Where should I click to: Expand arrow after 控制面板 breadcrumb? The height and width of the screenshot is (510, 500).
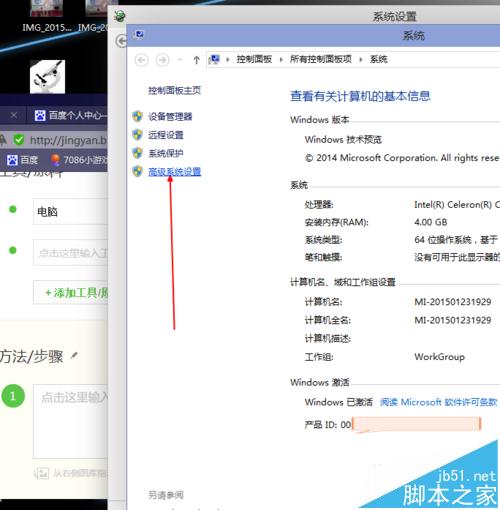pyautogui.click(x=281, y=60)
